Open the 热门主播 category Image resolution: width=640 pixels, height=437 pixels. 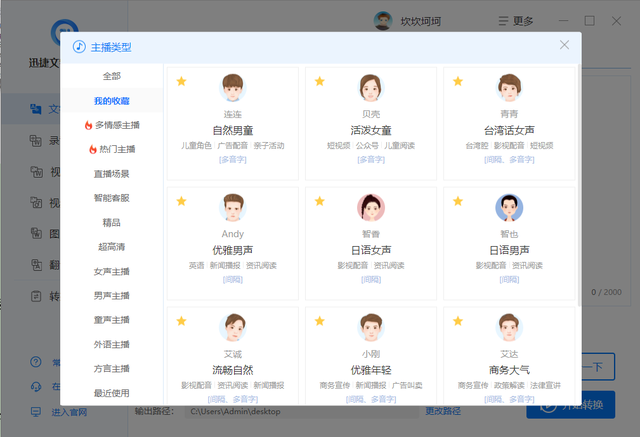tap(111, 149)
